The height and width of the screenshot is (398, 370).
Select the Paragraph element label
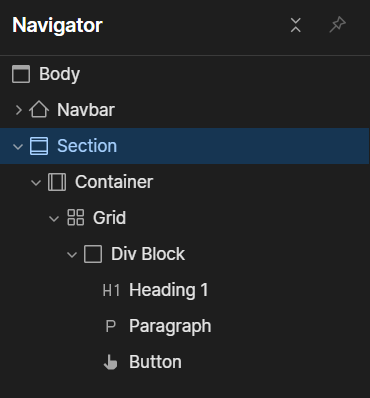click(x=170, y=326)
